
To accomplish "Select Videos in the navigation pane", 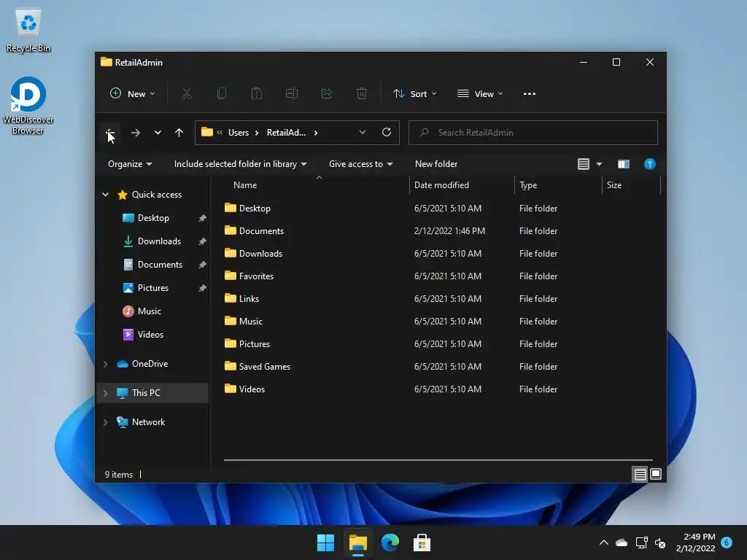I will pos(150,334).
